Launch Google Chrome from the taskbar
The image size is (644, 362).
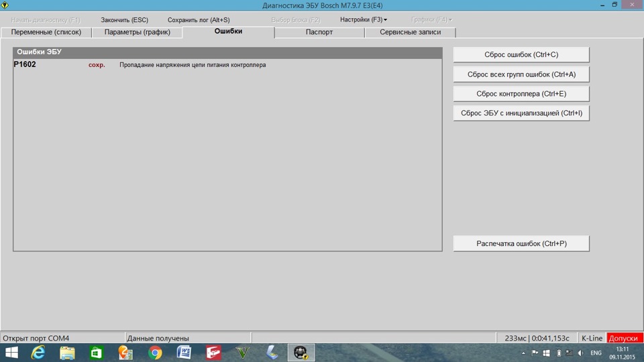[x=155, y=353]
